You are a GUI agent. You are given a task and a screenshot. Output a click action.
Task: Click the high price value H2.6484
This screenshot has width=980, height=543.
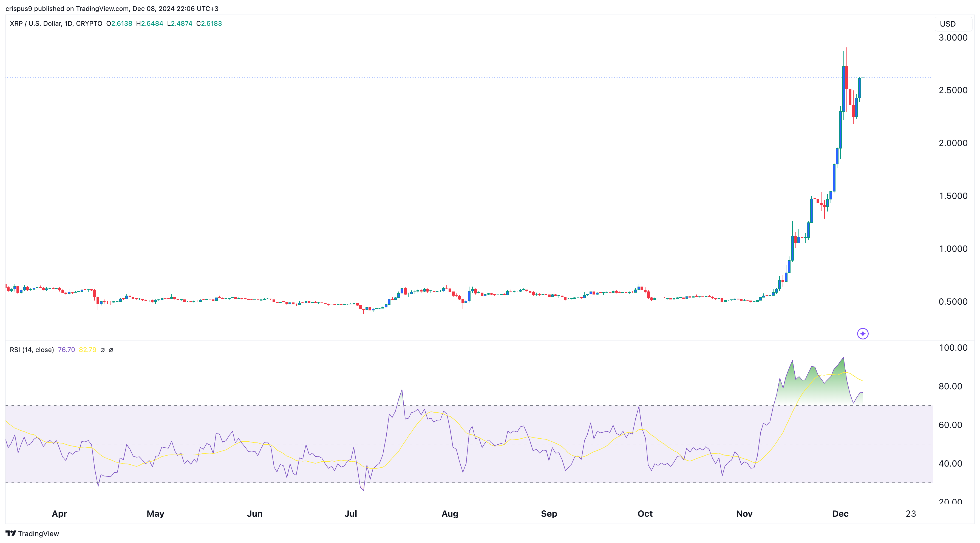(149, 24)
